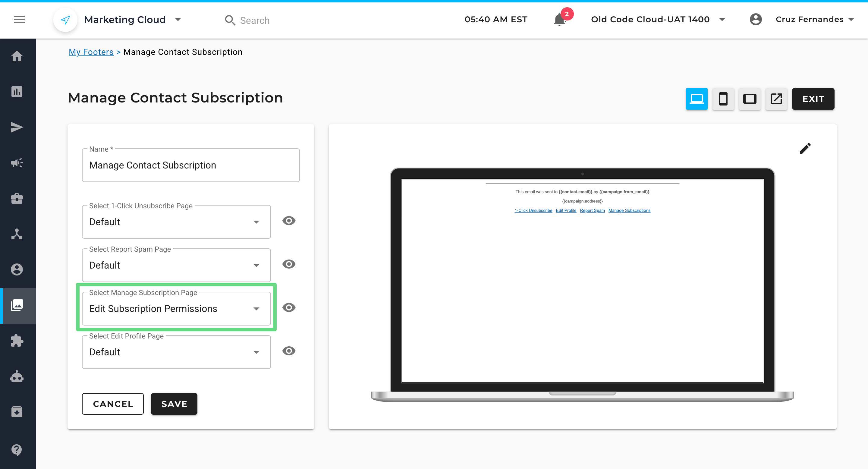Switch to tablet landscape preview
The width and height of the screenshot is (868, 469).
pos(749,99)
